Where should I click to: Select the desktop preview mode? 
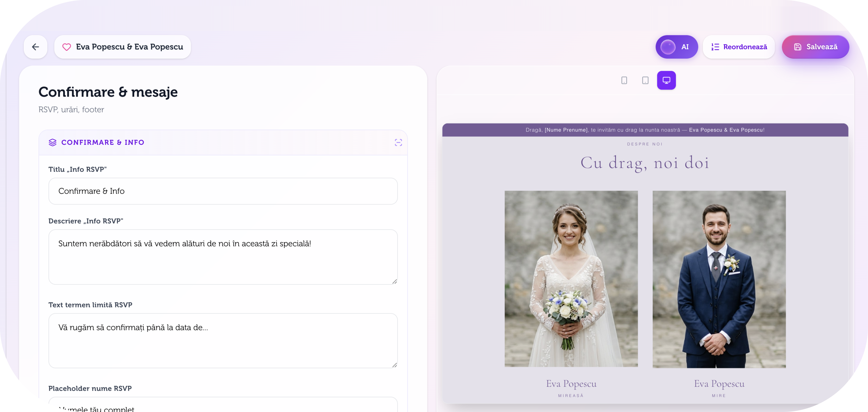coord(667,80)
